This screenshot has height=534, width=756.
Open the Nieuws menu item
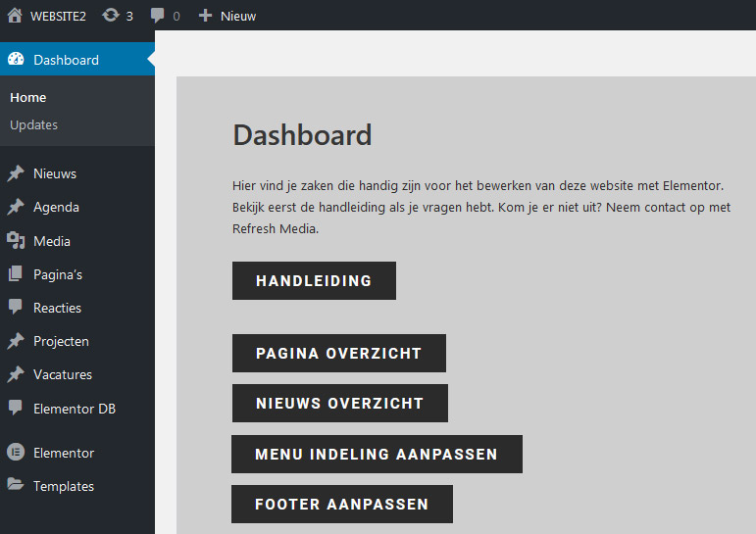point(55,173)
